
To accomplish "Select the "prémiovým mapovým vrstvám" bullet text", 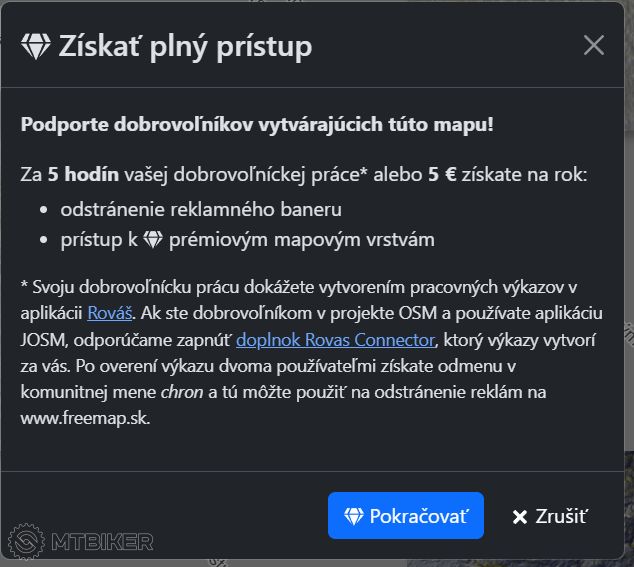I will [300, 239].
